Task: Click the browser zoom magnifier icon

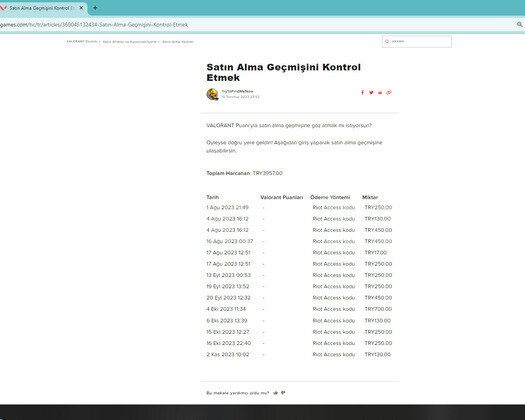Action: 520,24
